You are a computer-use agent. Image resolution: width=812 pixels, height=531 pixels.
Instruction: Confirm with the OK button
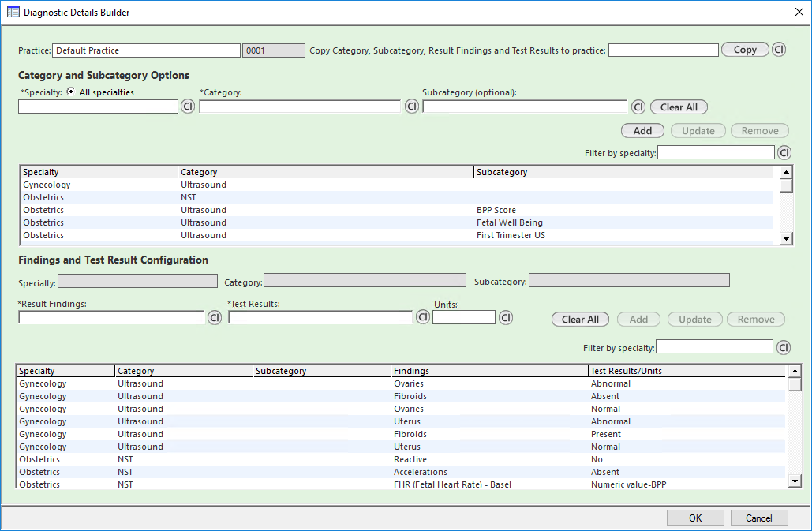click(x=695, y=518)
